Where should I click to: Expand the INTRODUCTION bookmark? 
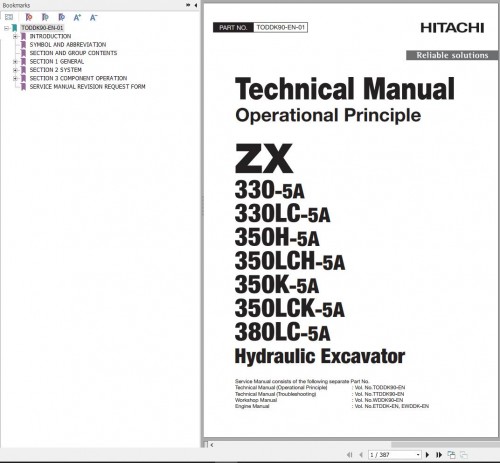(x=15, y=36)
